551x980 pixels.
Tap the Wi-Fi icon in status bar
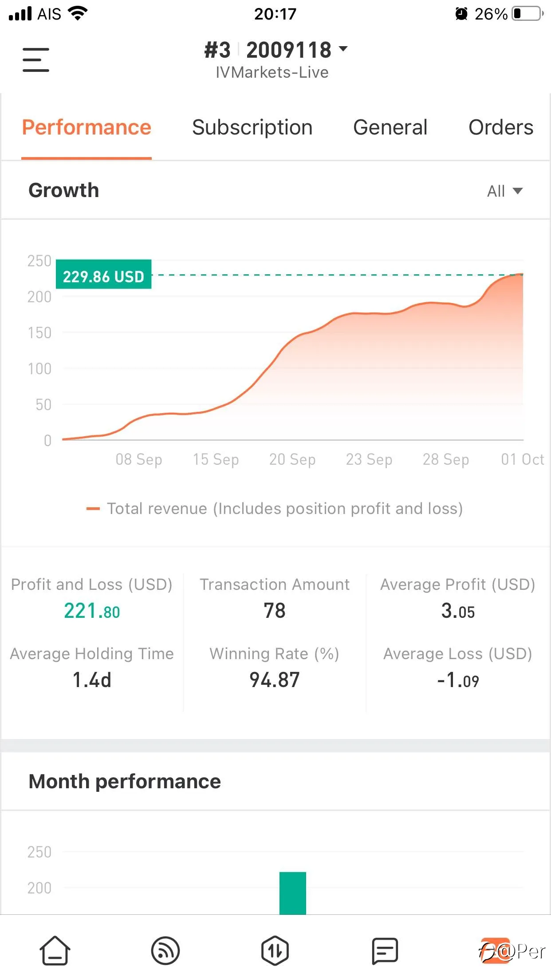[78, 13]
